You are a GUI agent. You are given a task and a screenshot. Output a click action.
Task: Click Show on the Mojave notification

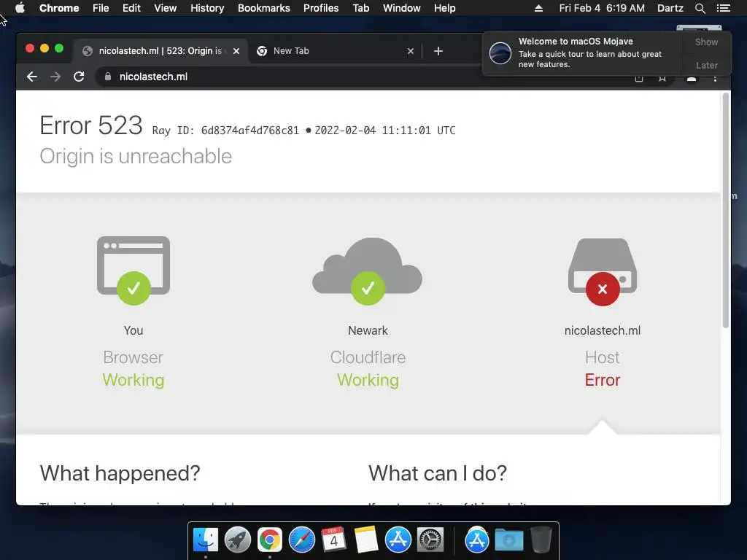click(x=706, y=42)
